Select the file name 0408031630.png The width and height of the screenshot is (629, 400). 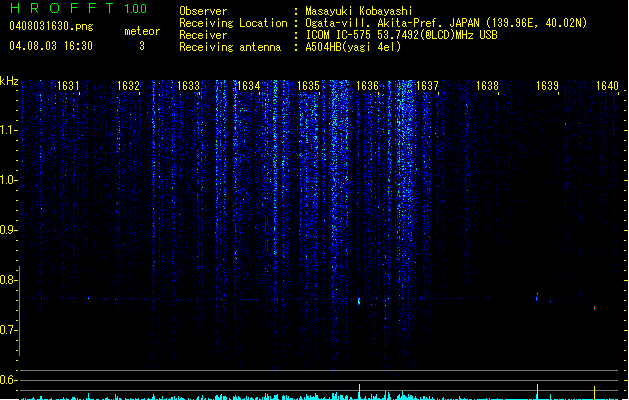pyautogui.click(x=51, y=26)
